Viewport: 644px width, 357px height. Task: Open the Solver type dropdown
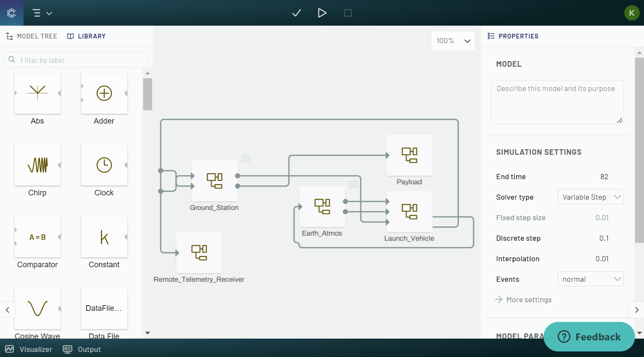click(x=590, y=197)
